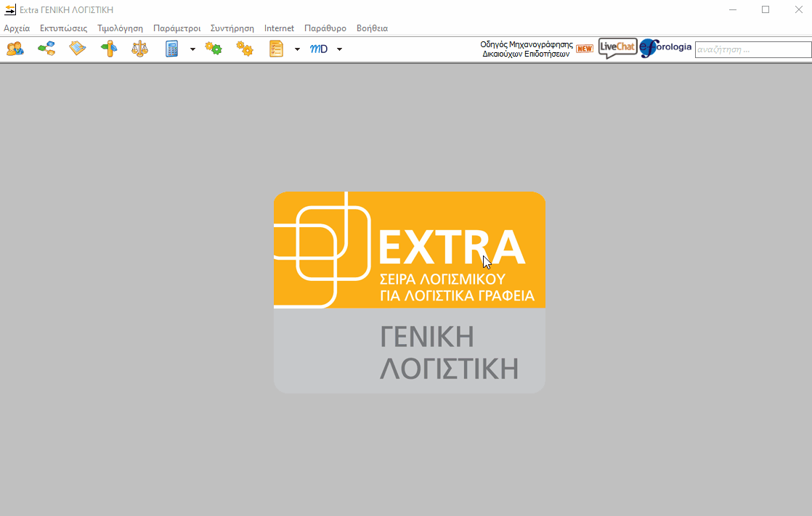812x516 pixels.
Task: Click the green gears icon
Action: pyautogui.click(x=214, y=49)
